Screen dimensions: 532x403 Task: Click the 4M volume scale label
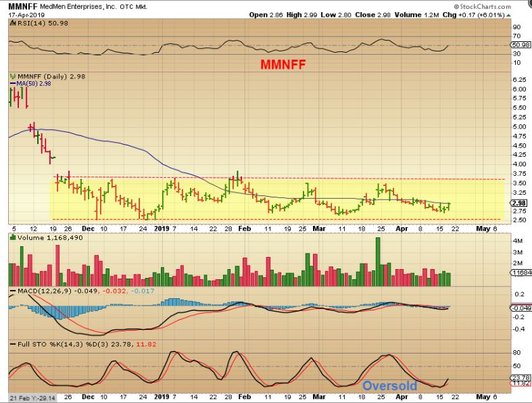(518, 241)
